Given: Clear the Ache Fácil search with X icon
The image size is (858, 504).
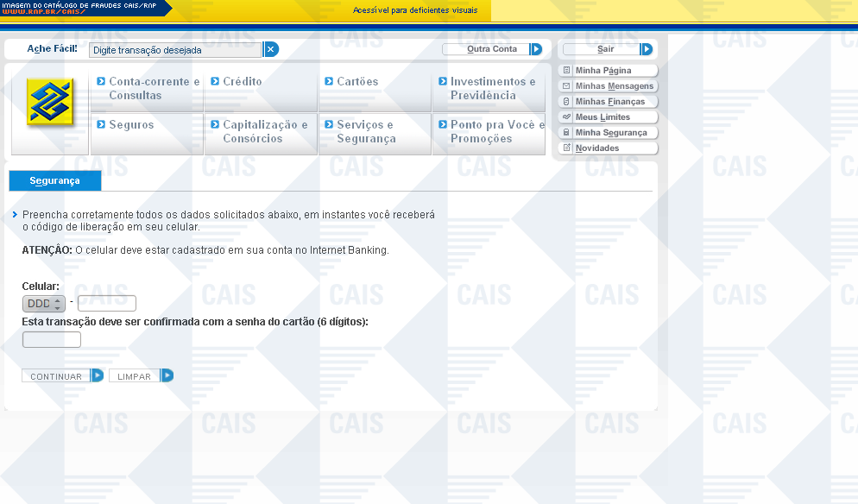Looking at the screenshot, I should [x=271, y=50].
